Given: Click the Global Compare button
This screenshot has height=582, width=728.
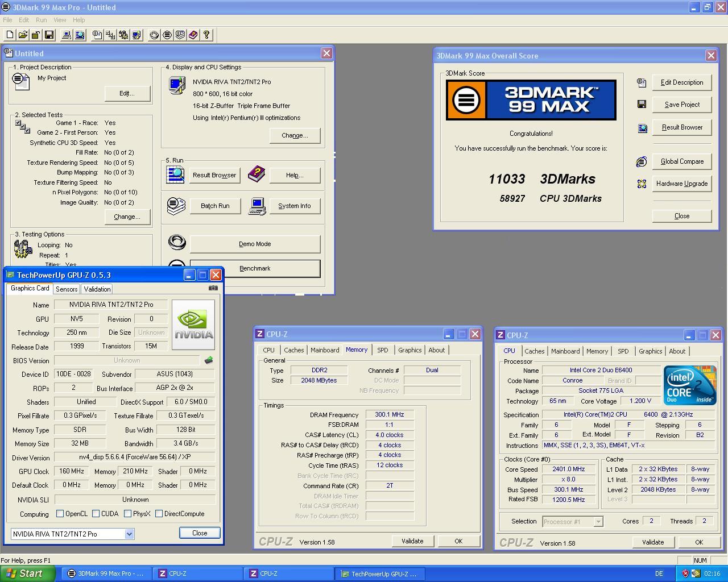Looking at the screenshot, I should (682, 161).
